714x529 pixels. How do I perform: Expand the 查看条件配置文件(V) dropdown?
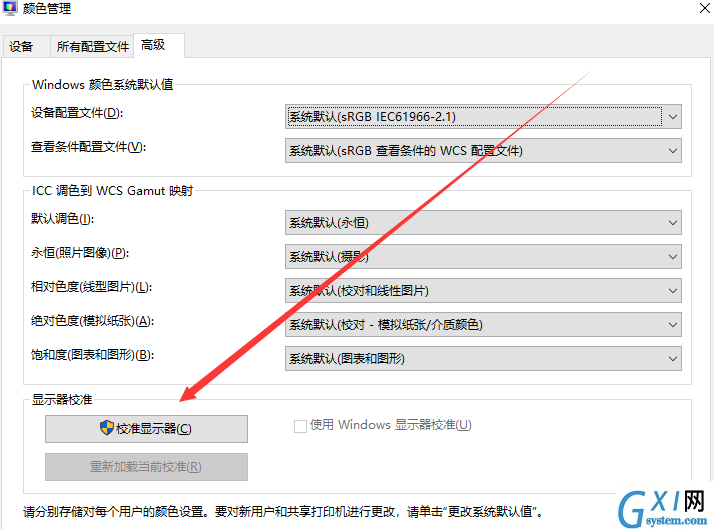[483, 151]
